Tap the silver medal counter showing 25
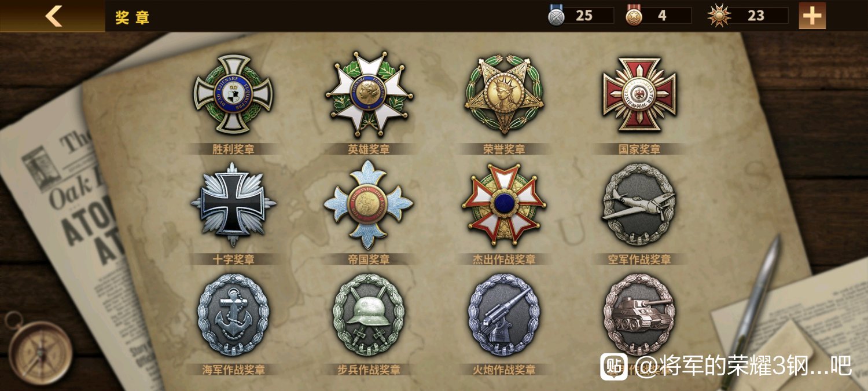Image resolution: width=868 pixels, height=391 pixels. coord(580,16)
